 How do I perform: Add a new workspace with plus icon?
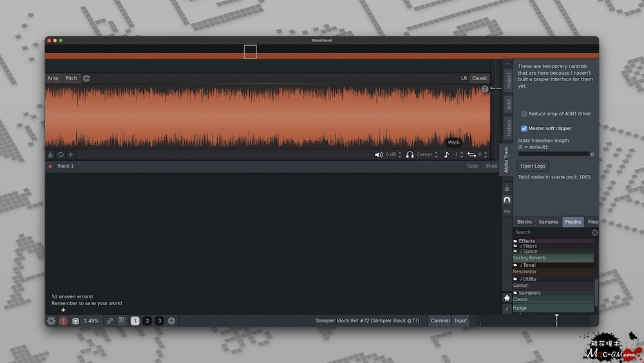[171, 320]
